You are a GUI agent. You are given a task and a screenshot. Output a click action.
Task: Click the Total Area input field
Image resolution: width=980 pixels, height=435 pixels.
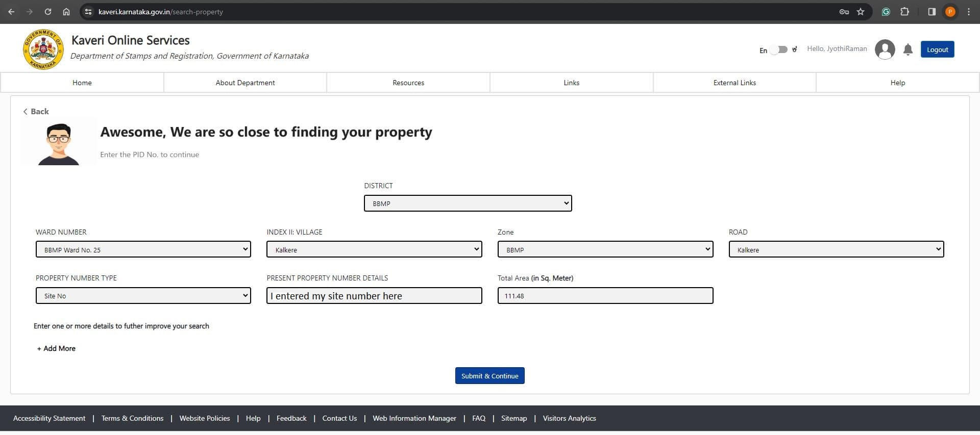605,296
